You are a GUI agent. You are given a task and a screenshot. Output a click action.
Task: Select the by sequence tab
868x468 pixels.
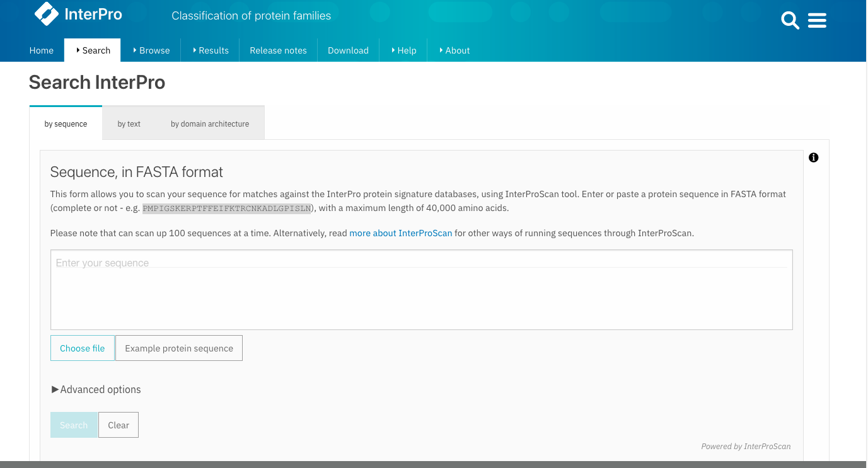(x=66, y=124)
